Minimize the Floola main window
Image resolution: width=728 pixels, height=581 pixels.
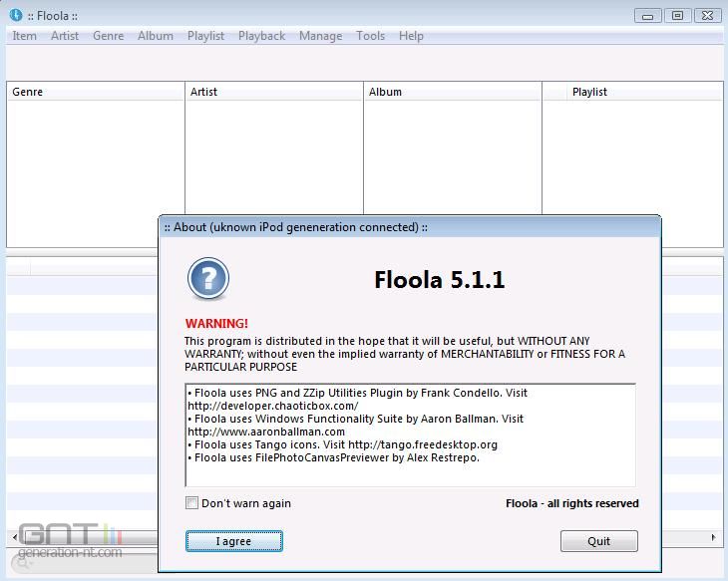point(647,16)
